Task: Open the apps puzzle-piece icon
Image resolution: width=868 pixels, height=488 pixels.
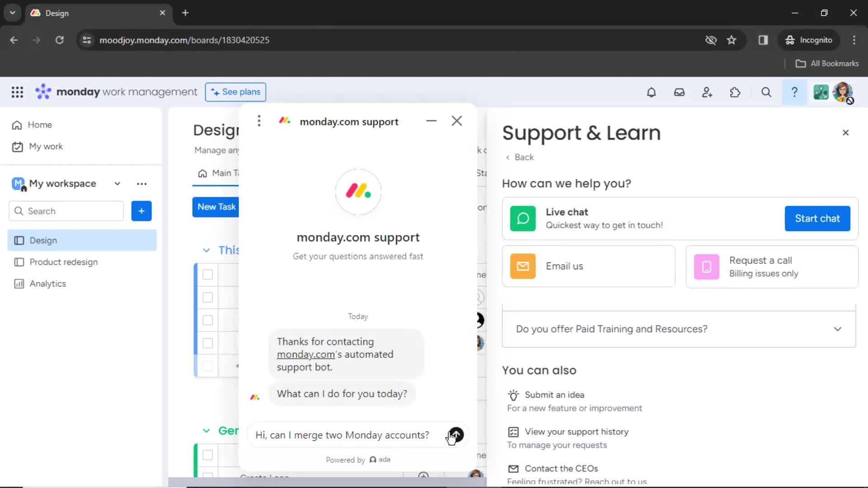Action: click(x=735, y=92)
